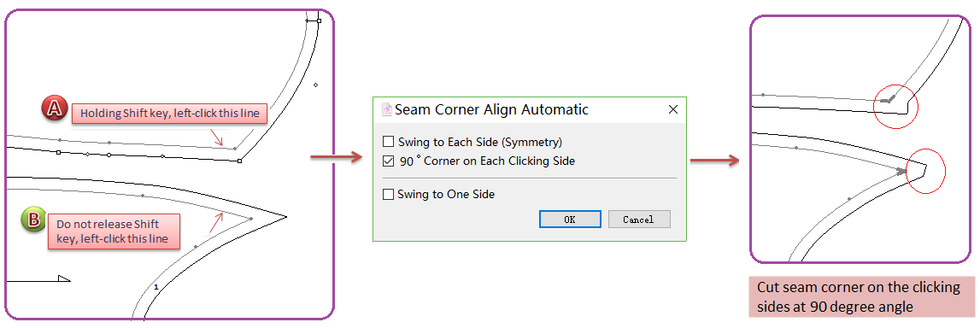Viewport: 980px width, 328px height.
Task: Click the Cancel button
Action: click(639, 220)
